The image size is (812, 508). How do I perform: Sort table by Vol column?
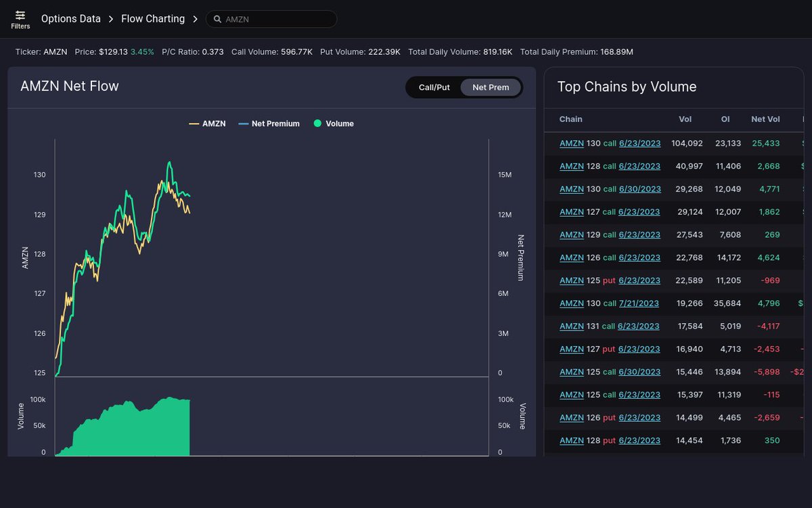click(x=685, y=119)
